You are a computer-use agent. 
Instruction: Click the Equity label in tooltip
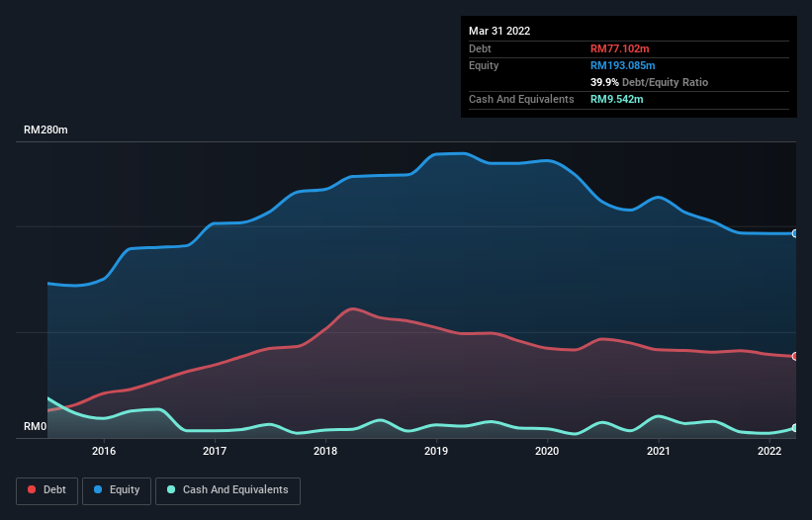(484, 65)
